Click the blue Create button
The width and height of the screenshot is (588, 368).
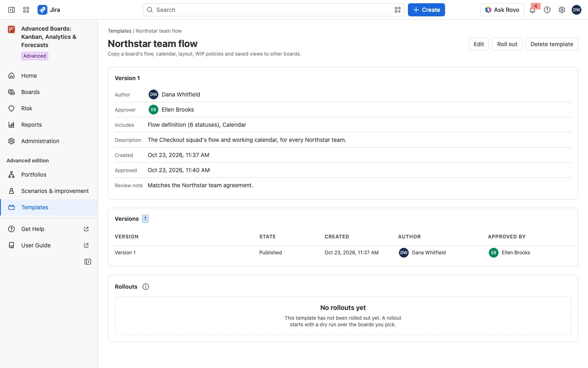(426, 10)
